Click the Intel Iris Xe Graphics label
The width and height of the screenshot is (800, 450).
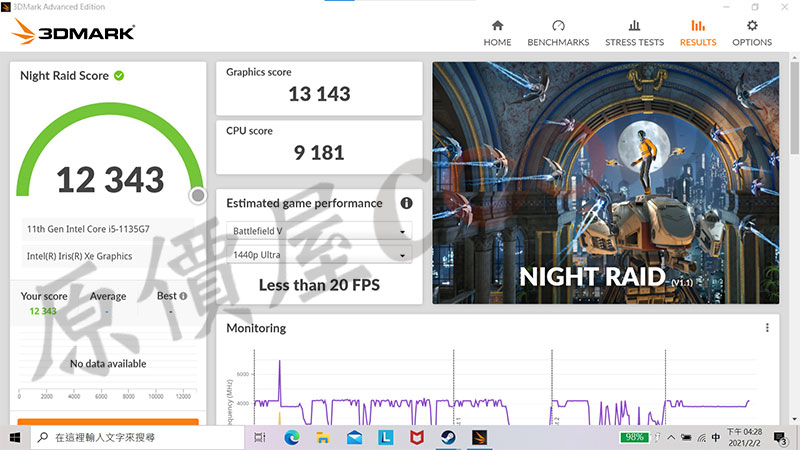coord(80,256)
